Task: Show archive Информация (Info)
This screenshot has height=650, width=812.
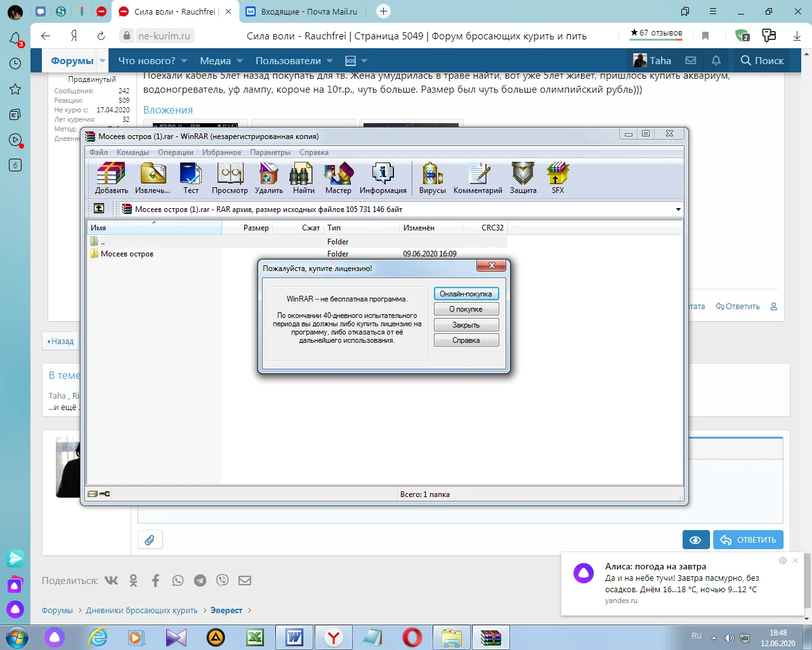Action: (x=383, y=178)
